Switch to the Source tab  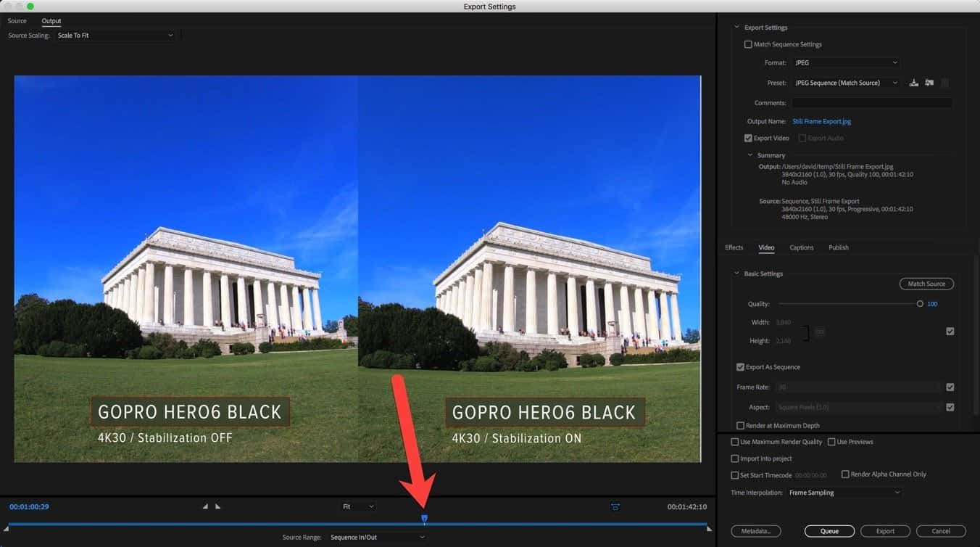click(17, 21)
